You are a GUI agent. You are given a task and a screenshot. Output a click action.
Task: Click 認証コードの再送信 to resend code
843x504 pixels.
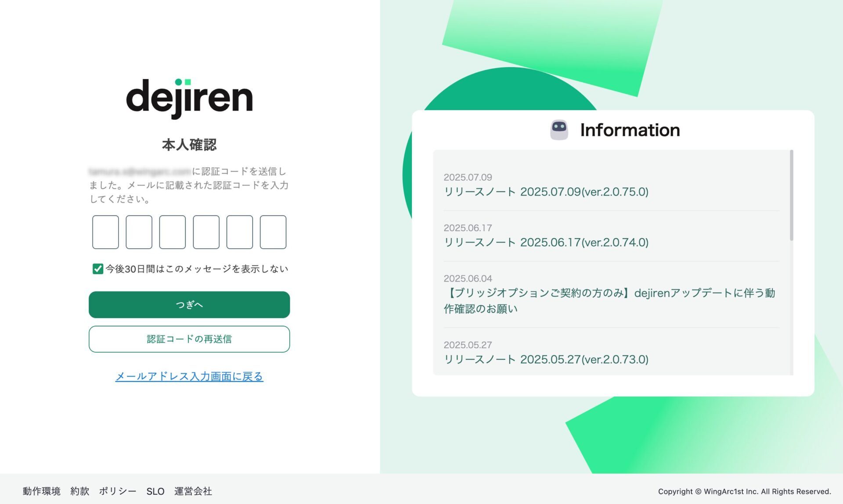[x=189, y=339]
